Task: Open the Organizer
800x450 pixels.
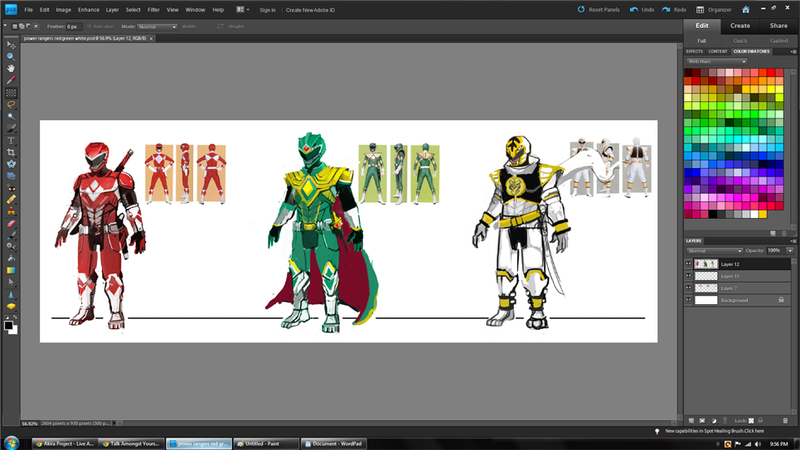Action: click(x=714, y=10)
